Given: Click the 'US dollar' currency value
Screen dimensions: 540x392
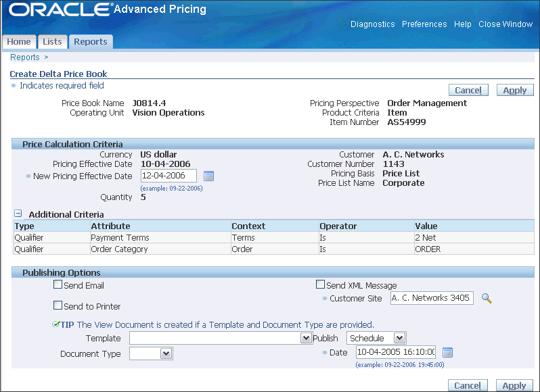Looking at the screenshot, I should (x=158, y=154).
